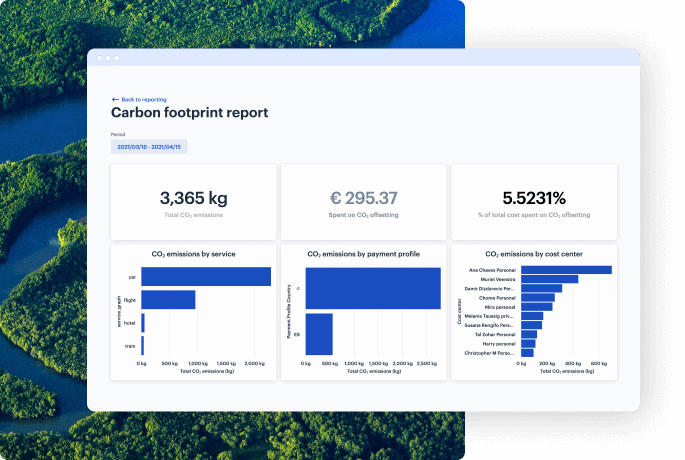Click the train bar in emissions by service
Screen dimensions: 685x460
[142, 346]
